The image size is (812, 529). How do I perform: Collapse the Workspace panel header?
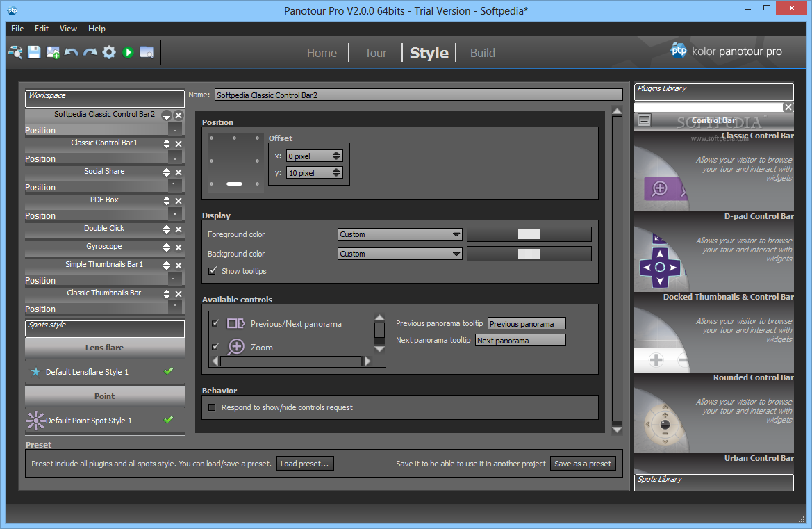pos(105,99)
